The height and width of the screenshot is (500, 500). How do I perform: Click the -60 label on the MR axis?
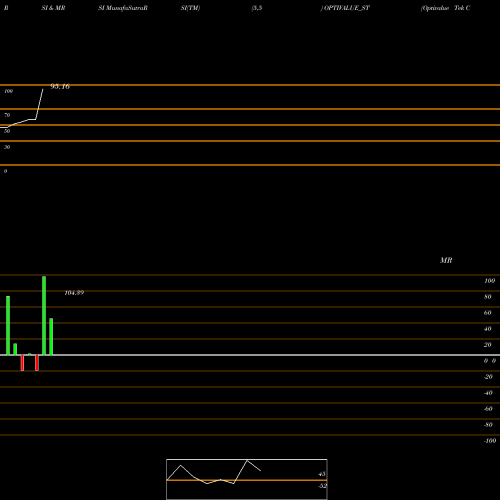[x=488, y=409]
